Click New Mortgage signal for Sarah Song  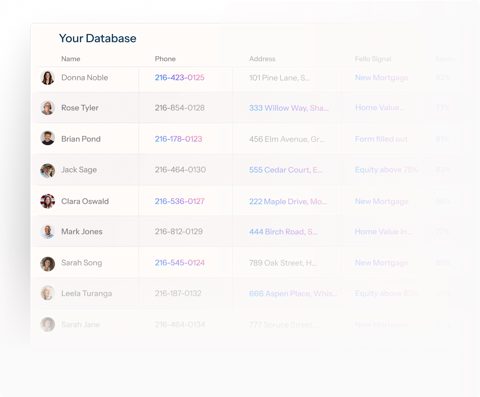(x=381, y=263)
